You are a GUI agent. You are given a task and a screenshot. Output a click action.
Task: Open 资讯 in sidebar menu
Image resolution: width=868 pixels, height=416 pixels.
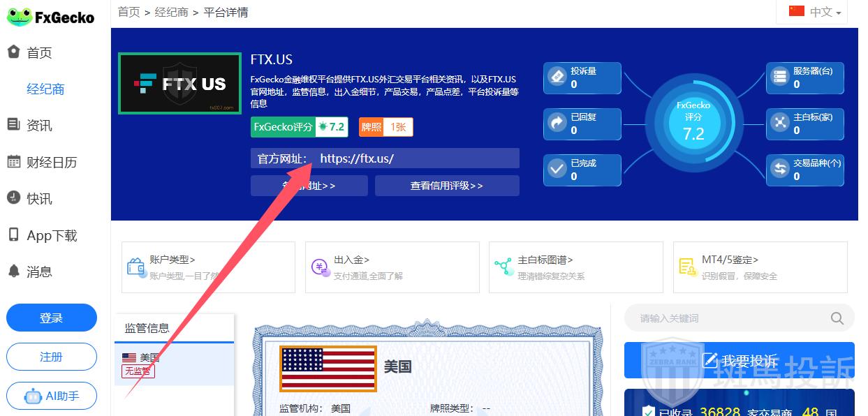click(x=39, y=126)
